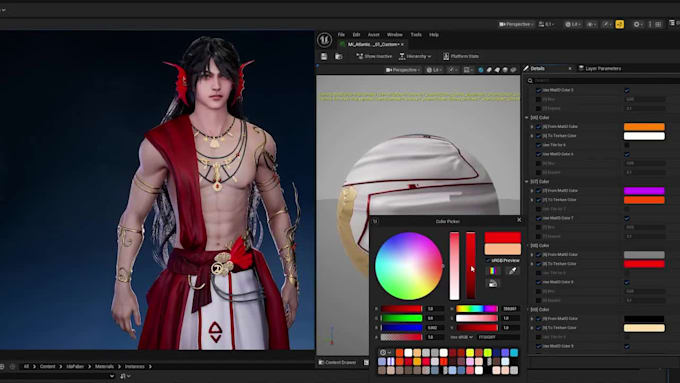This screenshot has width=680, height=383.
Task: Click the Browse to asset folder icon
Action: tap(339, 56)
